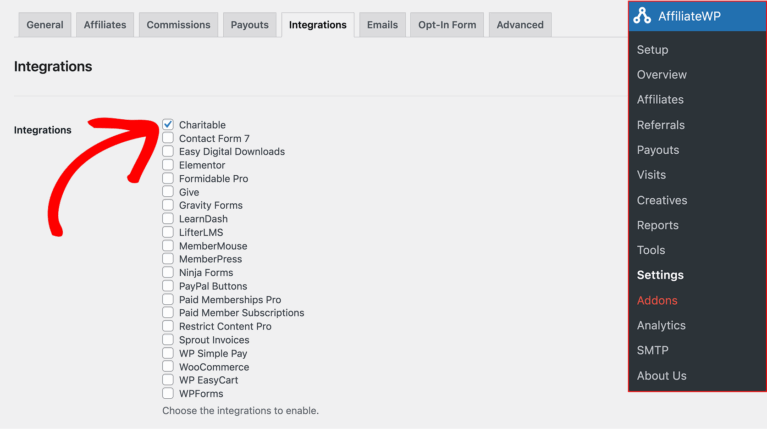
Task: Click the AffiliateWP logo icon
Action: tap(642, 16)
